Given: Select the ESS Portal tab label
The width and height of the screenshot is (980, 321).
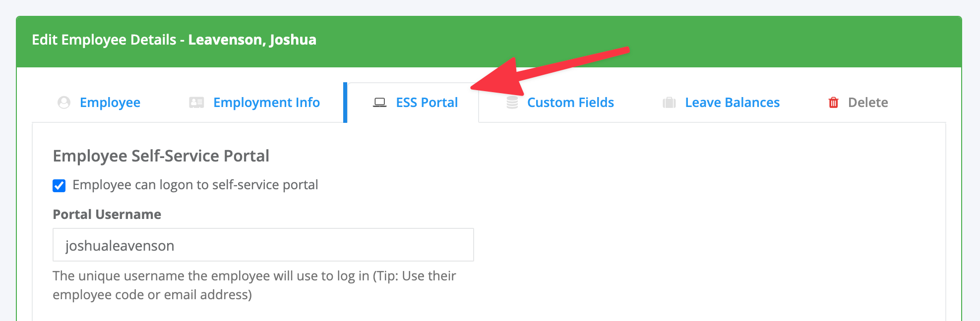Looking at the screenshot, I should (427, 103).
